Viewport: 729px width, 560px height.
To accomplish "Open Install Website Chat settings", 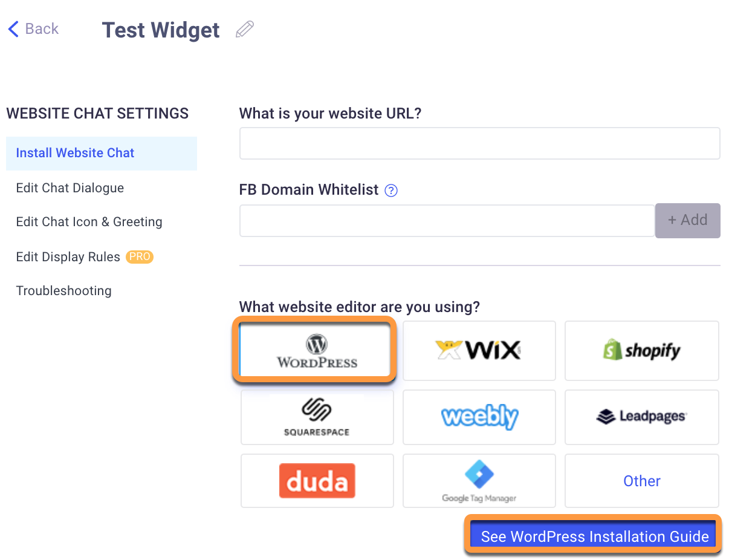I will point(76,153).
